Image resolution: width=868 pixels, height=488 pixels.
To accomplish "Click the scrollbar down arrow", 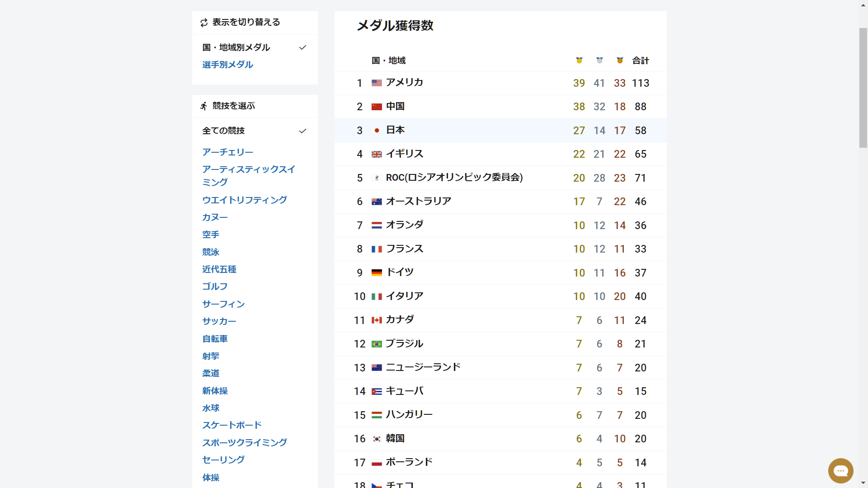I will pyautogui.click(x=863, y=483).
